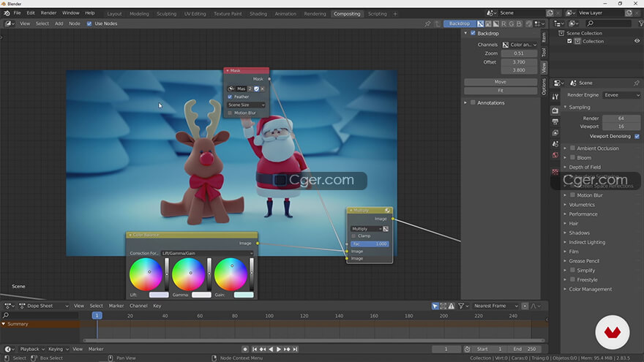The width and height of the screenshot is (644, 362).
Task: Show Green channel in backdrop
Action: coord(512,24)
